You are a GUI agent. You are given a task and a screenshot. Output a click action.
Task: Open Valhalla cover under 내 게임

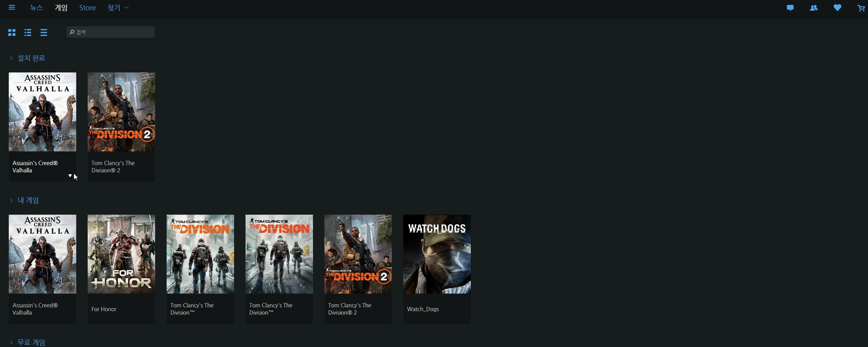[x=42, y=254]
